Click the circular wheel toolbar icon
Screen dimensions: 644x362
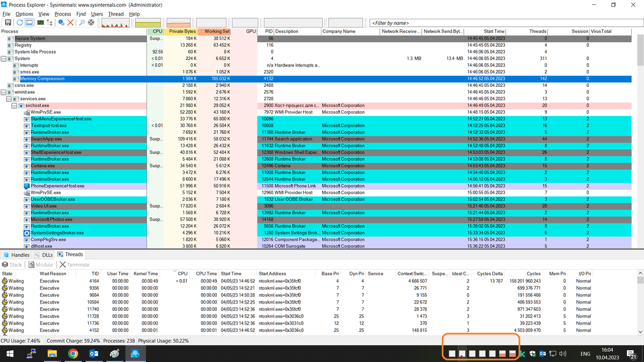tap(90, 23)
